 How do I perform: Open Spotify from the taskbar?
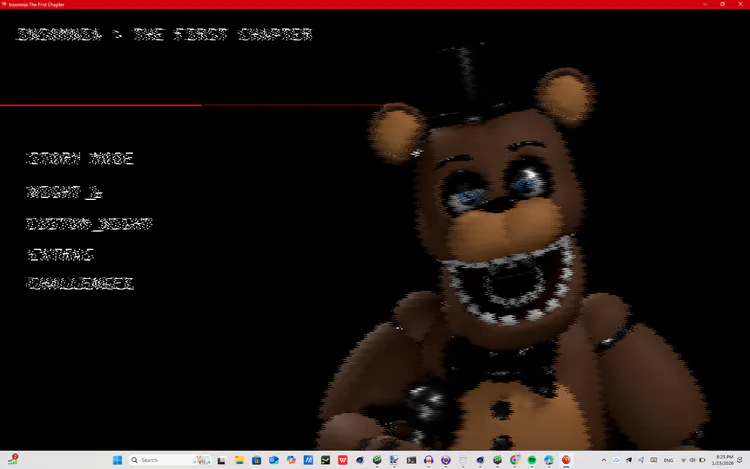coord(532,460)
